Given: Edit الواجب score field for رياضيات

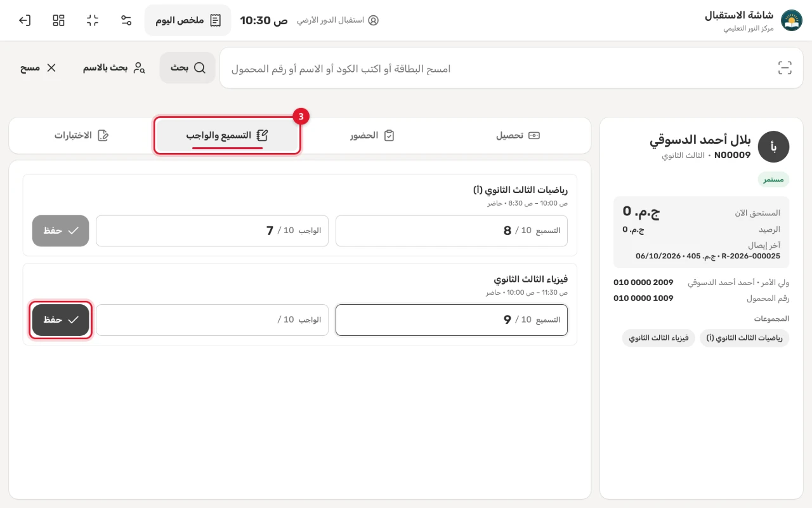Looking at the screenshot, I should click(212, 231).
